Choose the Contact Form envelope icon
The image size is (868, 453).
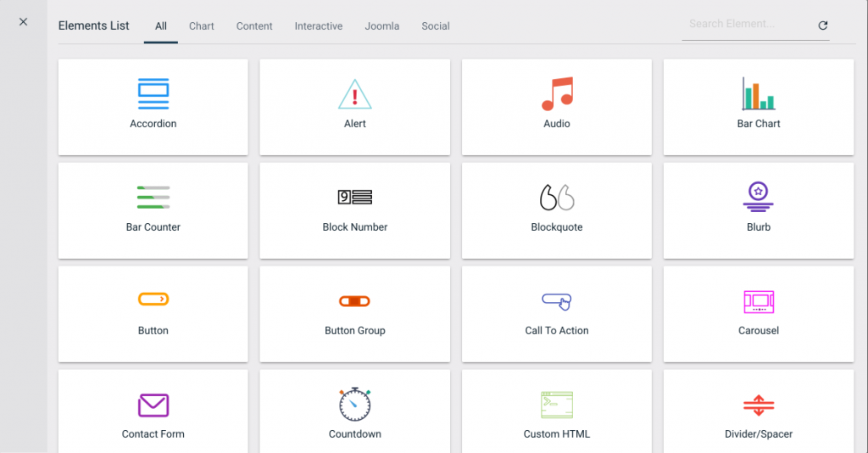[153, 405]
